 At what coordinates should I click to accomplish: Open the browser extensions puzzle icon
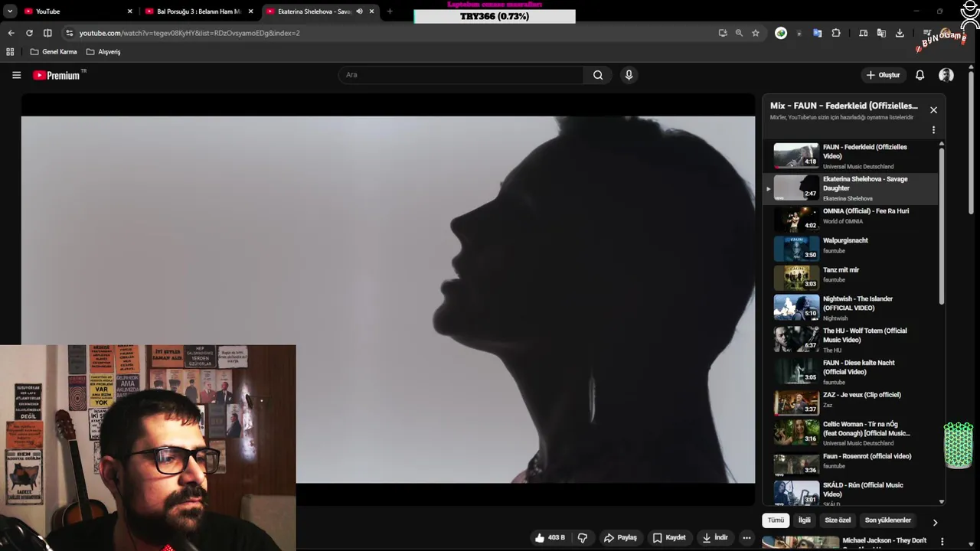pos(836,33)
